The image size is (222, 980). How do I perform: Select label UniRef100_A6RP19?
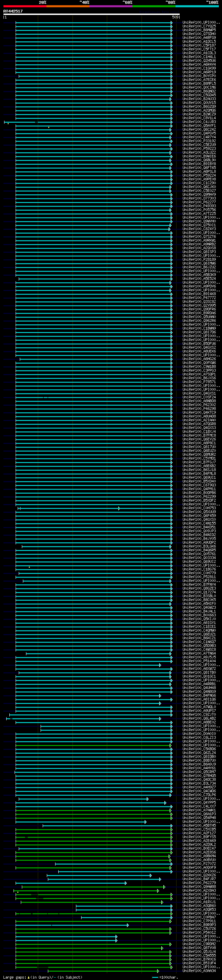coord(199,72)
